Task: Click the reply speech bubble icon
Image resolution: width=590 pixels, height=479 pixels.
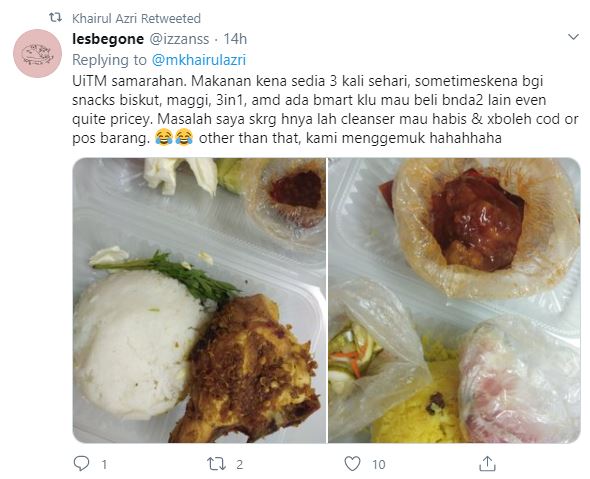Action: (81, 464)
